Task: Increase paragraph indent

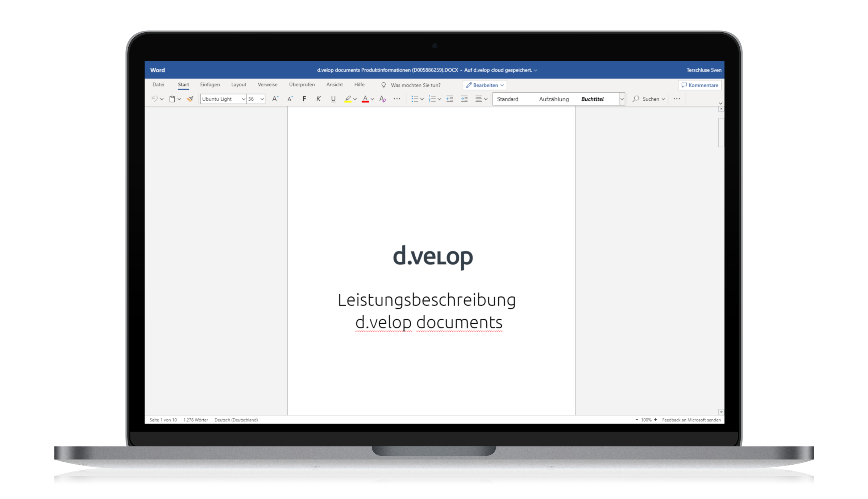Action: click(x=464, y=99)
